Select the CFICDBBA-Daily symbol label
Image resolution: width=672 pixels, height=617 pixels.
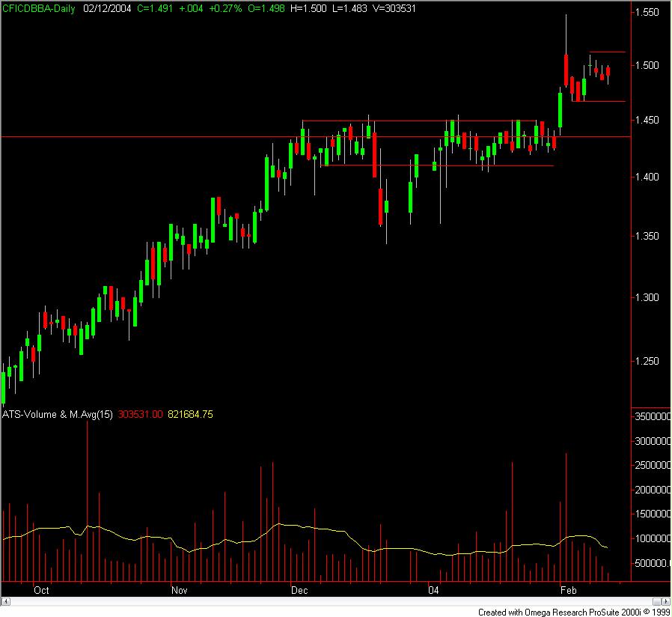pyautogui.click(x=40, y=9)
